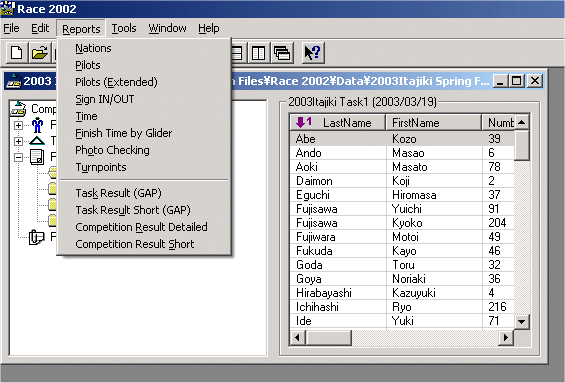
Task: Choose Task Result (GAP)
Action: (x=144, y=193)
